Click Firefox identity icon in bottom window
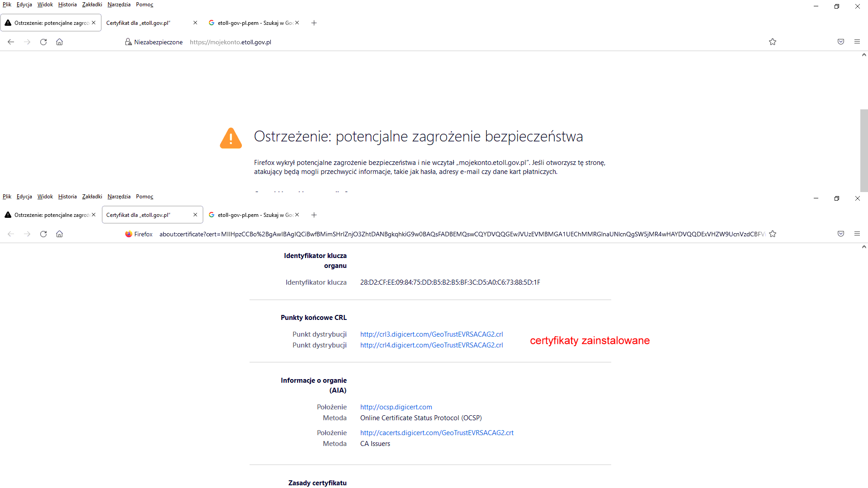Screen dimensions: 868x488 pos(129,234)
